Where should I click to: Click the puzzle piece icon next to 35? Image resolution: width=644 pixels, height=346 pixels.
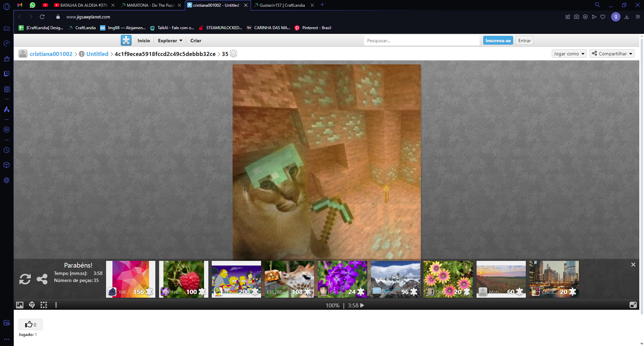click(x=234, y=54)
